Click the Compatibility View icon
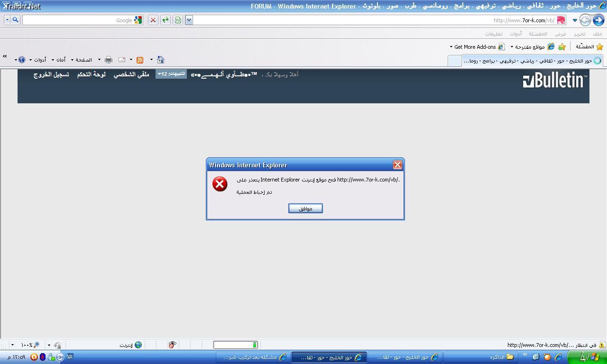Viewport: 607px width, 364px height. coord(178,20)
